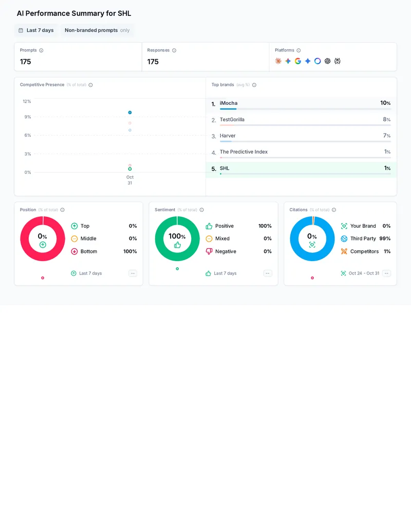Click the Positive 100% legend value
The image size is (411, 532).
(265, 226)
